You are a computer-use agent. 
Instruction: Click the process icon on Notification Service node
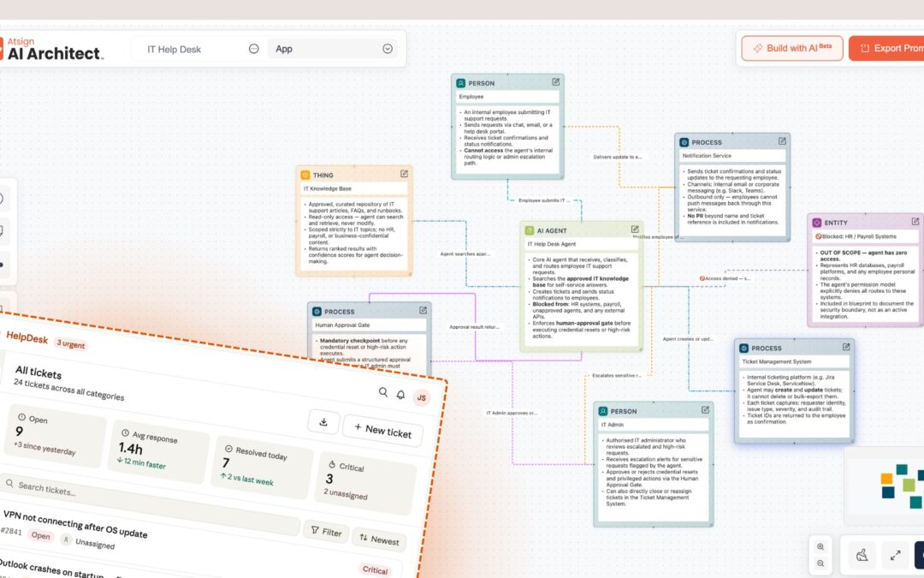684,142
